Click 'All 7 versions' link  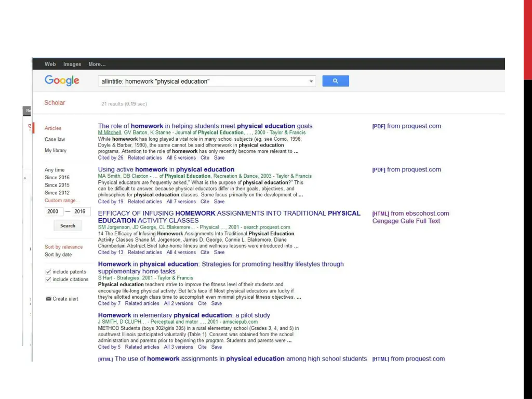(181, 202)
